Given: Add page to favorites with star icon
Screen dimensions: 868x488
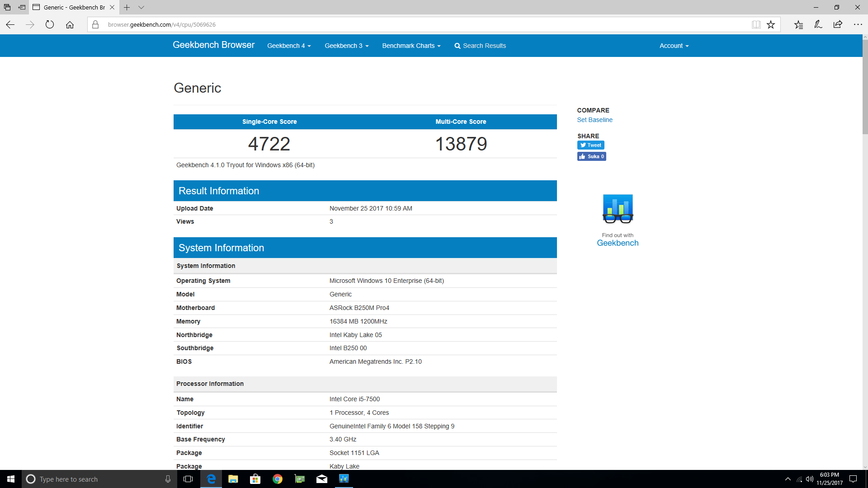Looking at the screenshot, I should click(x=771, y=25).
